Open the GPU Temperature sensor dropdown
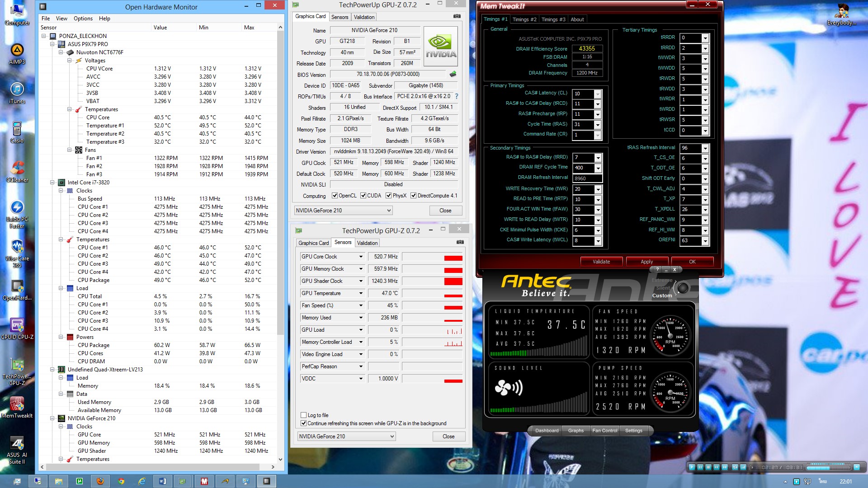The image size is (868, 488). pyautogui.click(x=361, y=293)
